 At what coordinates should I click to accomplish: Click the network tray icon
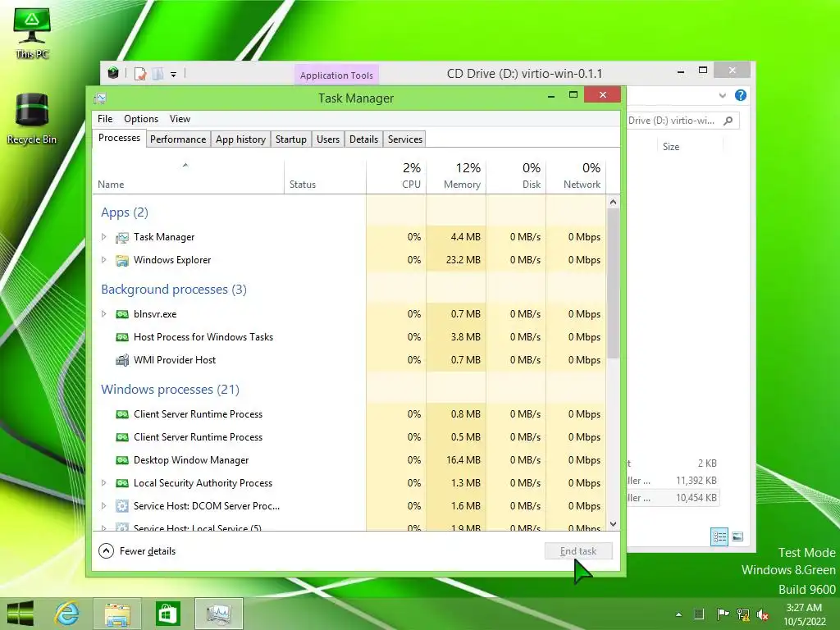[x=743, y=614]
